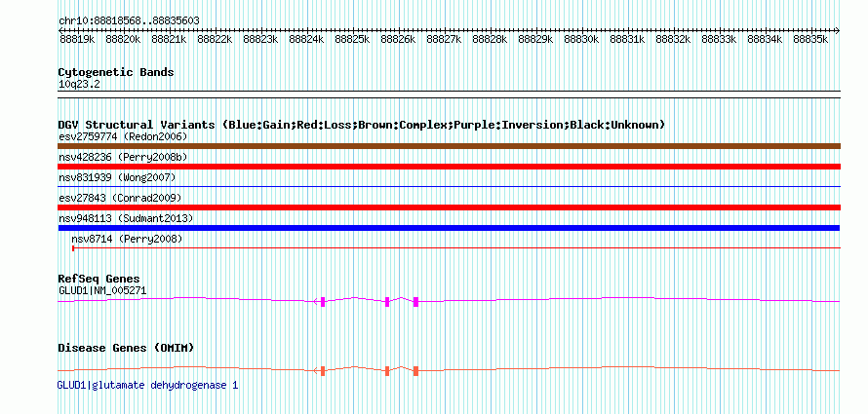
Task: Click the chr10:88818568..88835603 coordinate label
Action: [129, 20]
